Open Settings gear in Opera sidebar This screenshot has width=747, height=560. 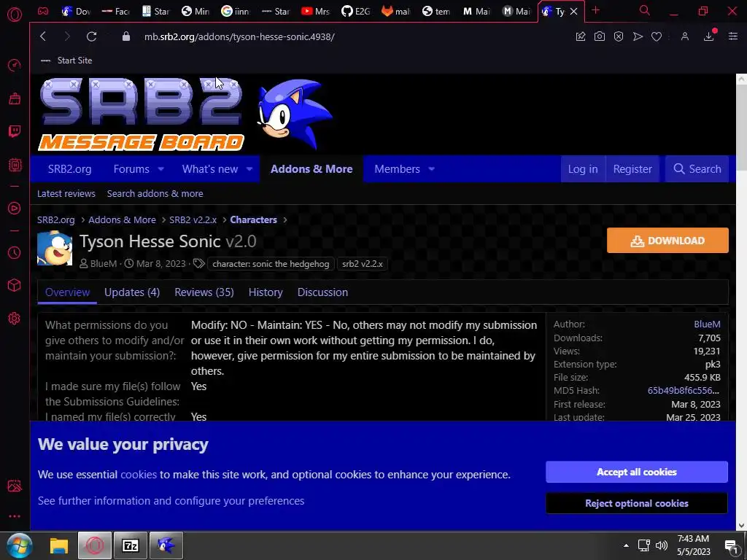(15, 318)
